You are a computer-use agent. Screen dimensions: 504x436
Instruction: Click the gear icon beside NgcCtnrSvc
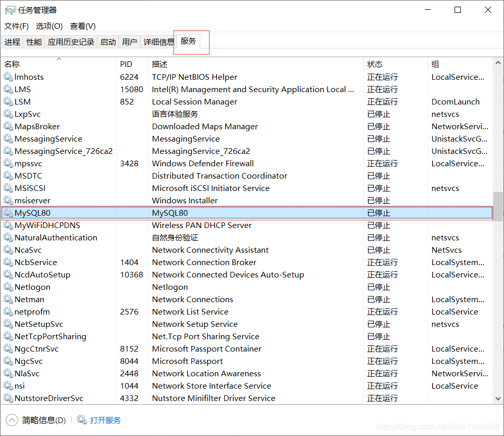pos(8,348)
